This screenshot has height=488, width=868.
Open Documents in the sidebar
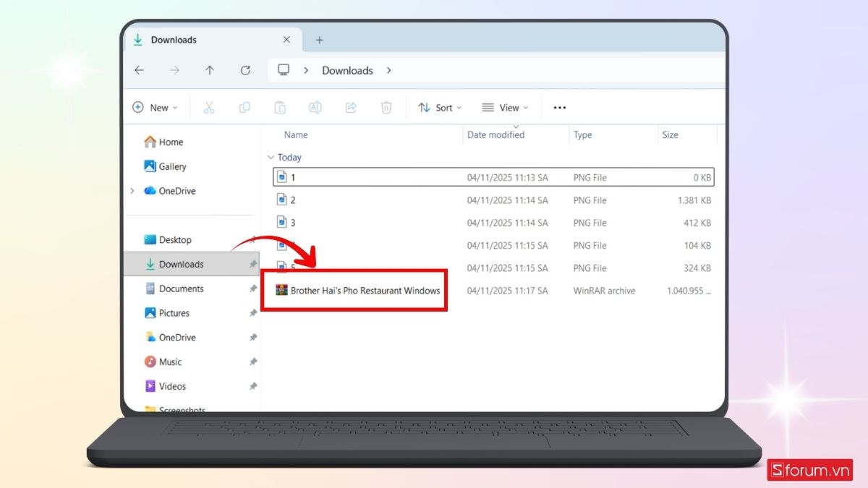click(181, 288)
